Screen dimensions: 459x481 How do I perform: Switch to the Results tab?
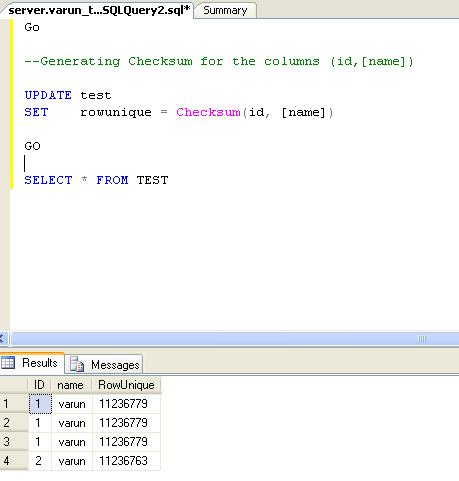tap(32, 363)
